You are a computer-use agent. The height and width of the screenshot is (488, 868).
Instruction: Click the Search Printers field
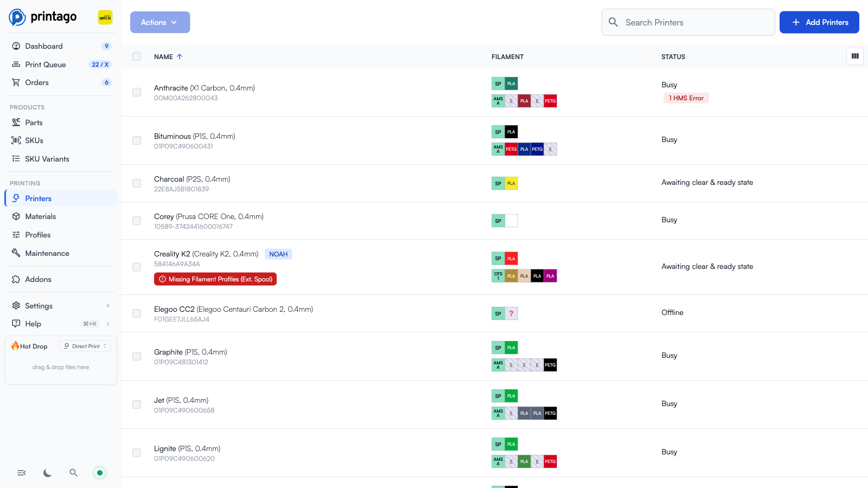tap(688, 22)
